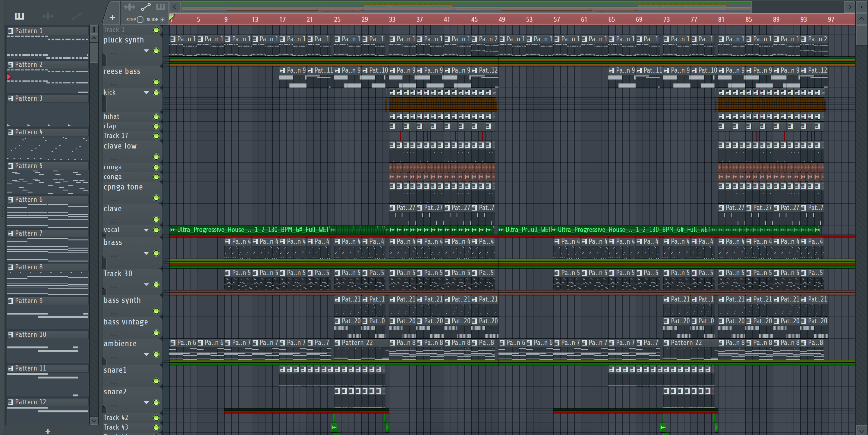
Task: Jump to bar 97 on the ruler
Action: [831, 20]
